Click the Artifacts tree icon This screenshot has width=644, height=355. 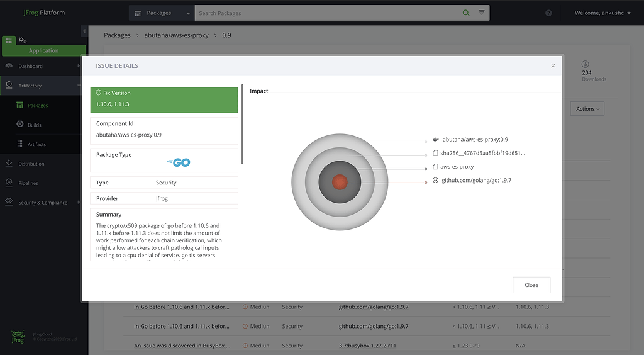click(x=19, y=144)
